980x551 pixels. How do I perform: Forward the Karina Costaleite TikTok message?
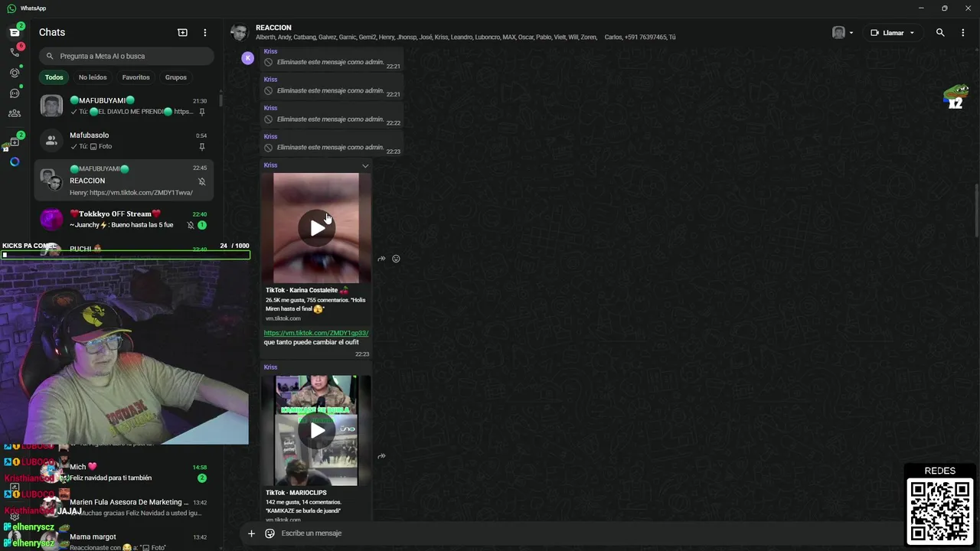(x=381, y=259)
